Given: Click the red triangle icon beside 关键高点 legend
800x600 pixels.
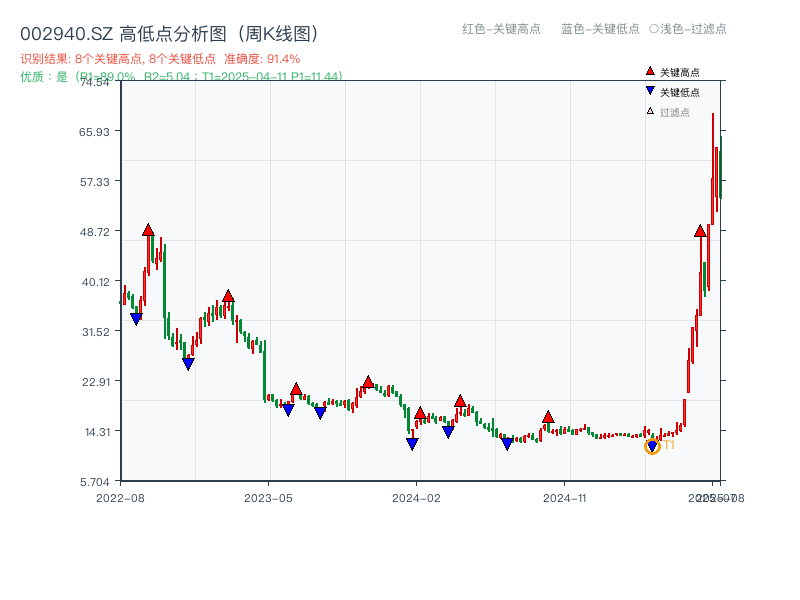Looking at the screenshot, I should tap(650, 71).
